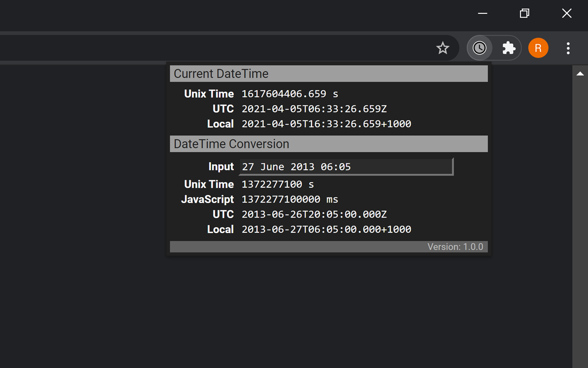Screen dimensions: 588x368
Task: Click the datetime Input field
Action: 345,167
